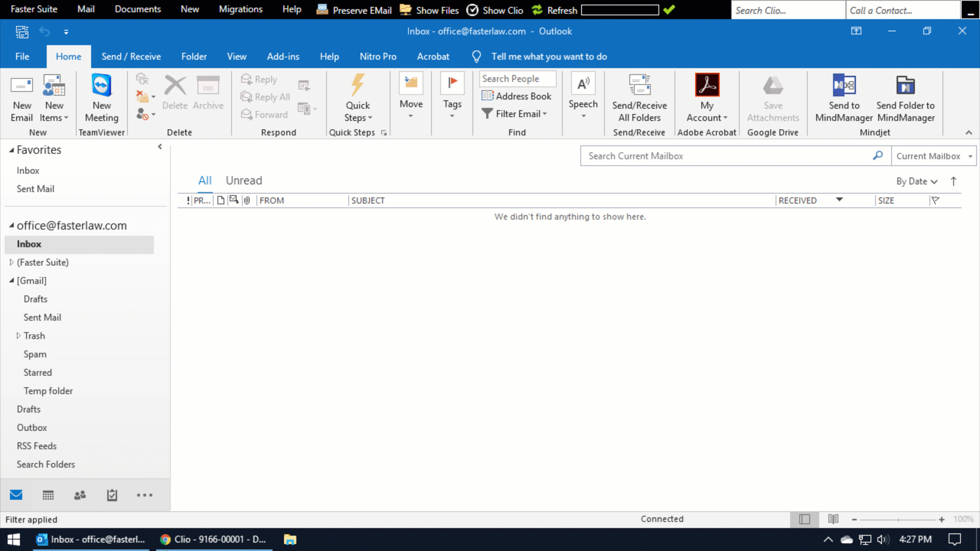Expand the (Faster Suite) folder
This screenshot has width=980, height=551.
click(x=11, y=262)
